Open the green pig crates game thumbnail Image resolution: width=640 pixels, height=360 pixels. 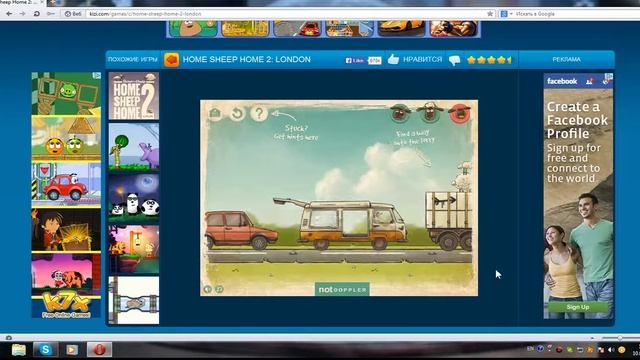tap(66, 93)
